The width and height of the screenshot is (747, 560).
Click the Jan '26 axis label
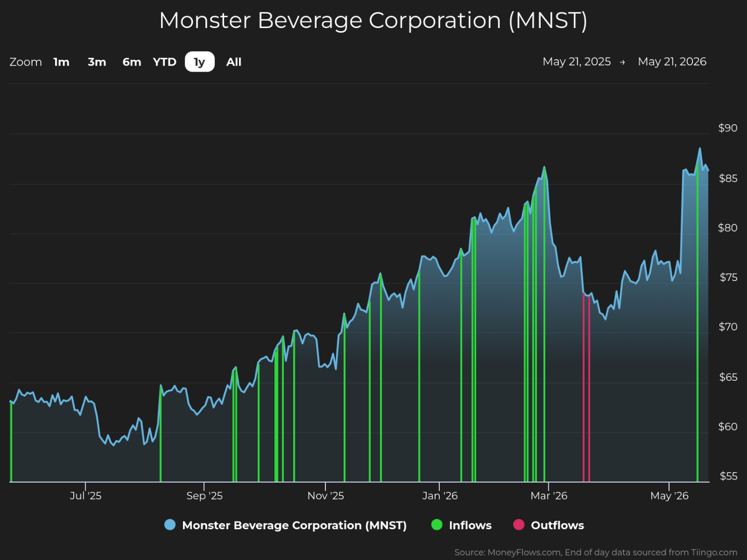440,496
